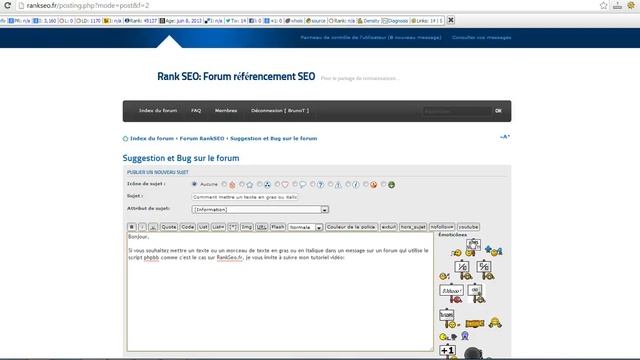Click the forum search input field

tap(457, 111)
